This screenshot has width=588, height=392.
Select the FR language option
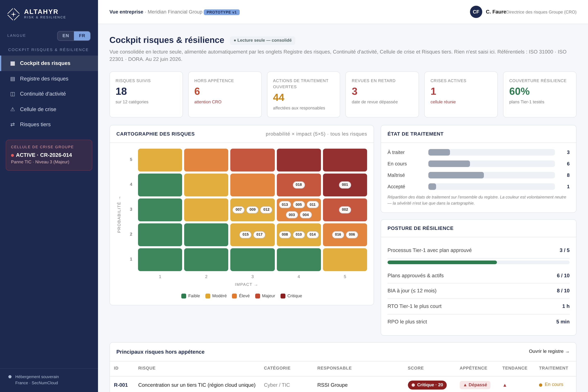pyautogui.click(x=82, y=36)
